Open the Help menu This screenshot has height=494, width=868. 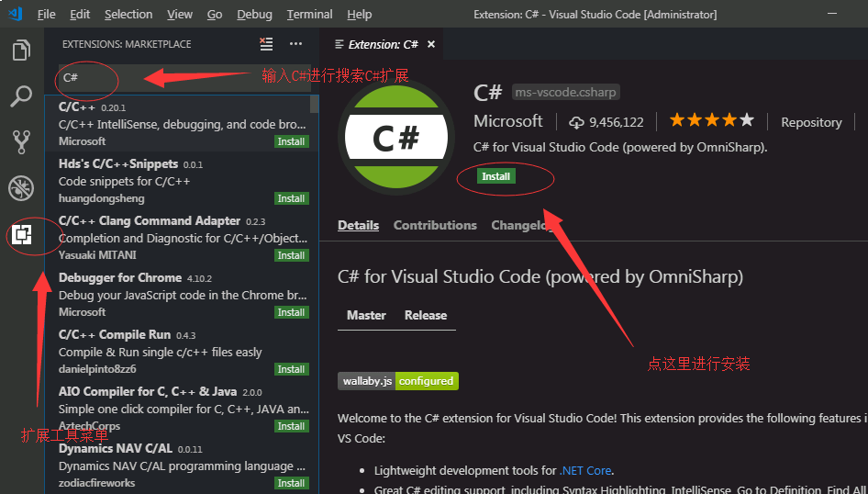pos(360,15)
